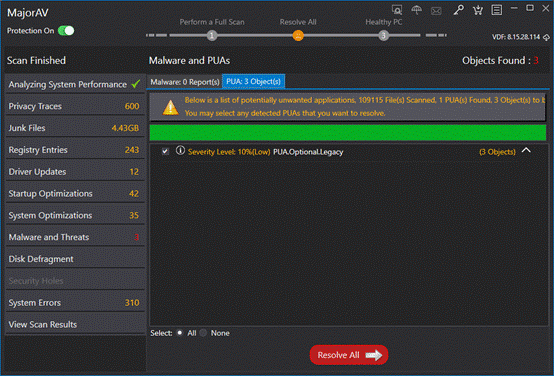Viewport: 554px width, 376px height.
Task: Click the VDF update upload arrow
Action: [x=546, y=37]
